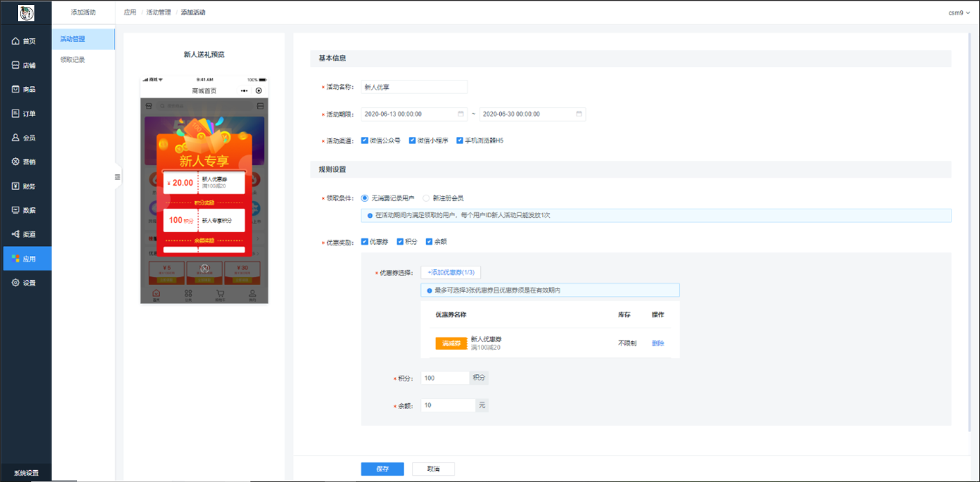
Task: Open start date picker 2020-06-13
Action: pos(414,114)
